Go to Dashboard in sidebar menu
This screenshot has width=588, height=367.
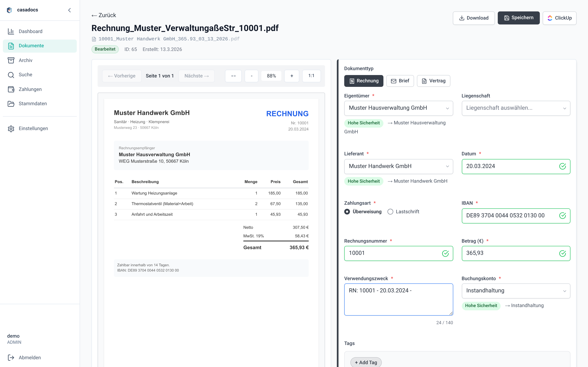[30, 31]
